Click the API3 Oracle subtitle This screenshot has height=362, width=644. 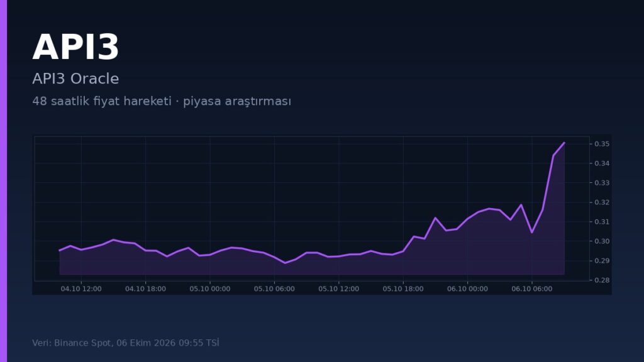[x=75, y=79]
